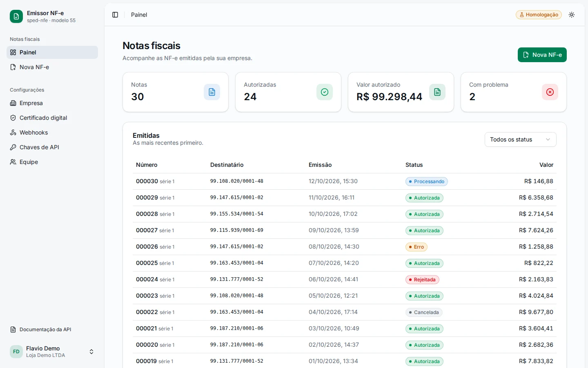Open note number 000021
This screenshot has width=588, height=368.
(x=147, y=328)
